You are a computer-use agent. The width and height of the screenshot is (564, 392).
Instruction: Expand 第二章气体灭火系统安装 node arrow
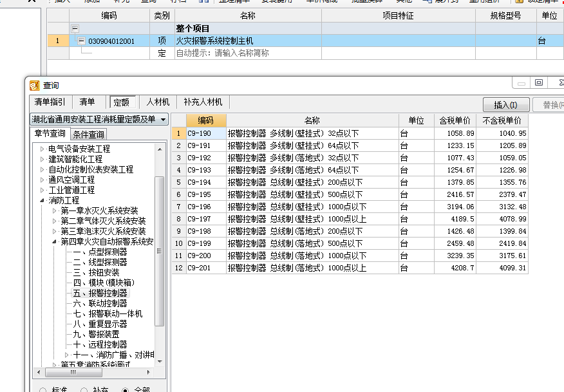tap(54, 221)
